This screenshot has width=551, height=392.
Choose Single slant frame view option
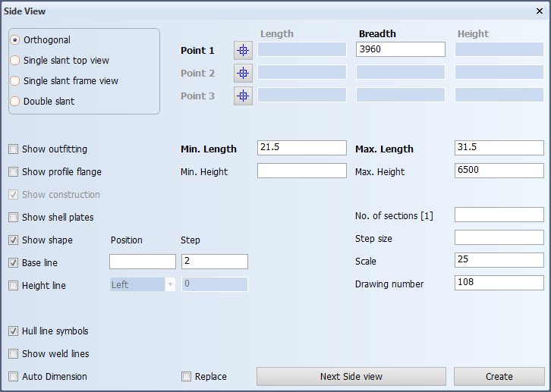click(x=14, y=80)
